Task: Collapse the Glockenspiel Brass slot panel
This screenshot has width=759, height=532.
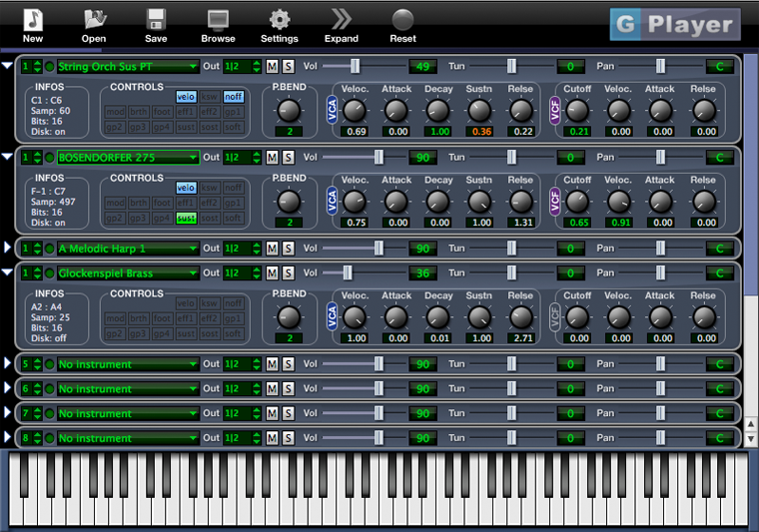Action: (x=8, y=272)
